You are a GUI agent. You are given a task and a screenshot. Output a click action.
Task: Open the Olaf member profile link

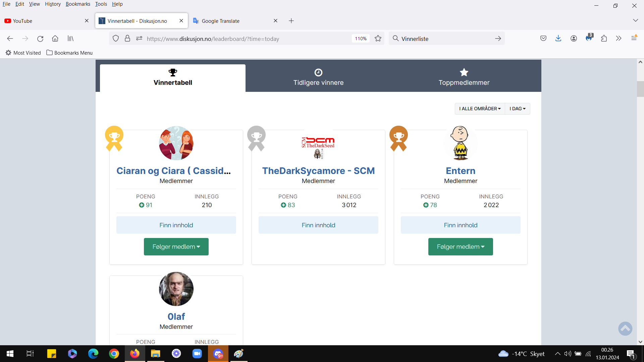pyautogui.click(x=176, y=316)
